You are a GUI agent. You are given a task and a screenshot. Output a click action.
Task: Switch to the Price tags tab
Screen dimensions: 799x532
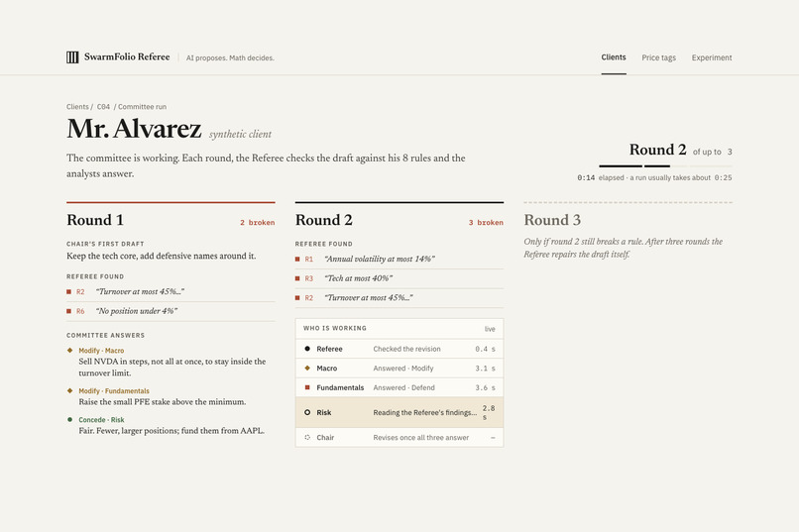[658, 57]
